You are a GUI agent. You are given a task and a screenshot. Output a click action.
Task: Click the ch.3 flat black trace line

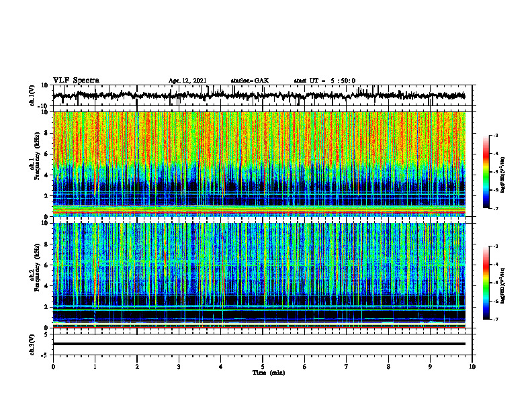pos(259,344)
